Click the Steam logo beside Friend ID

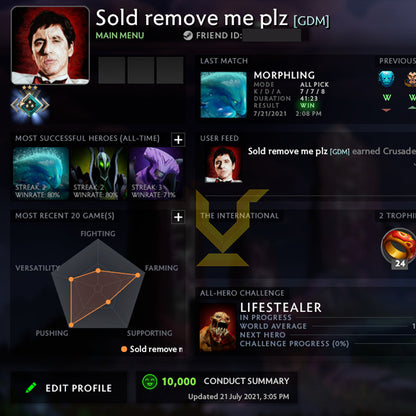point(188,35)
